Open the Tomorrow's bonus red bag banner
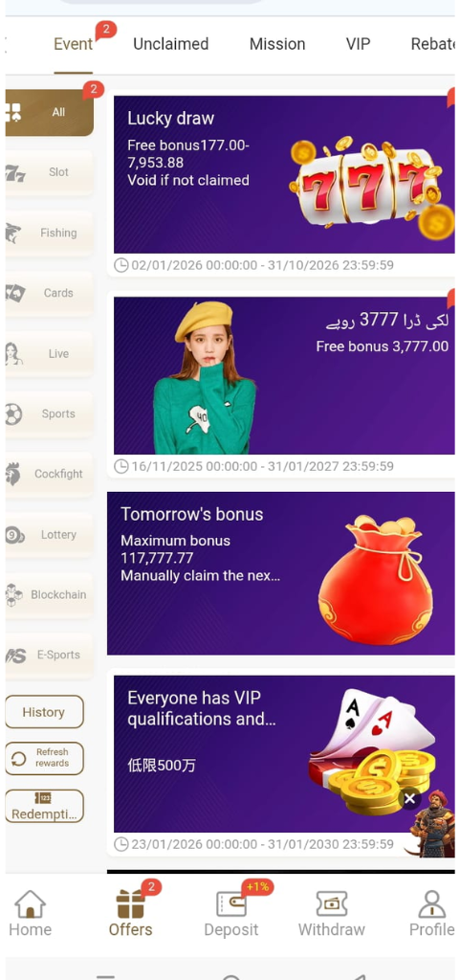 281,573
